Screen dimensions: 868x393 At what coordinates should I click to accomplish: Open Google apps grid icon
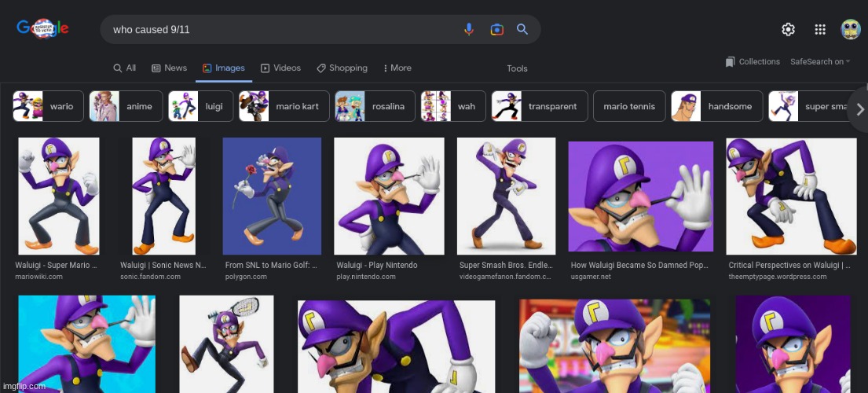(x=820, y=29)
